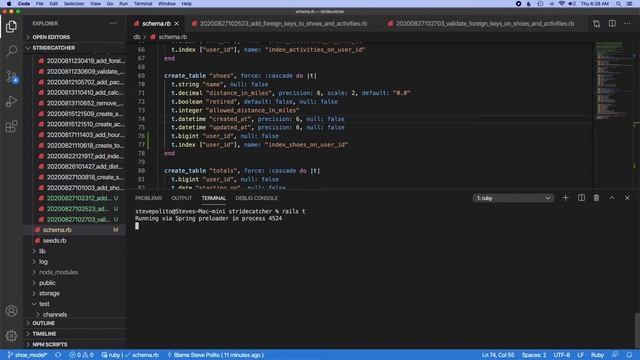Open errors and warnings count in status bar

click(x=81, y=355)
